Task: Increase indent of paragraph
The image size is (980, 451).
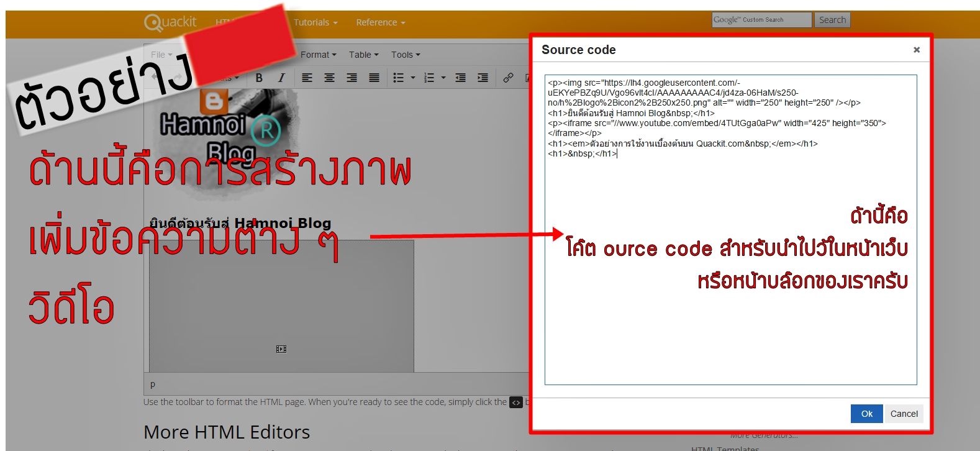Action: pos(483,78)
